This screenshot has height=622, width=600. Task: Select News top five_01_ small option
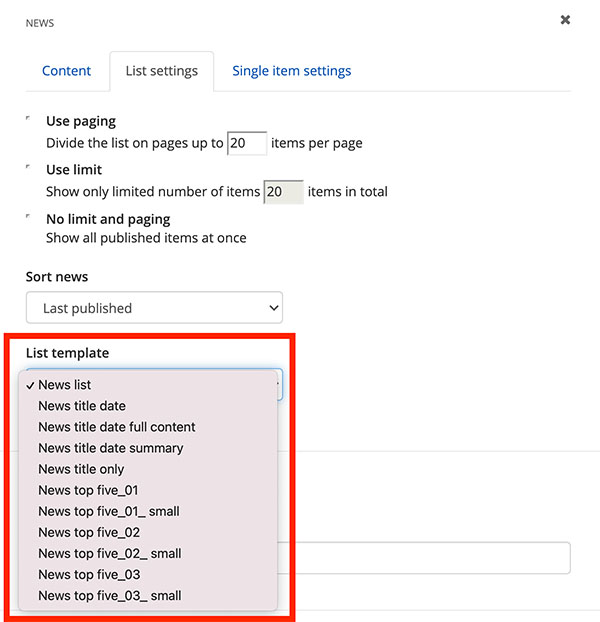(x=148, y=511)
